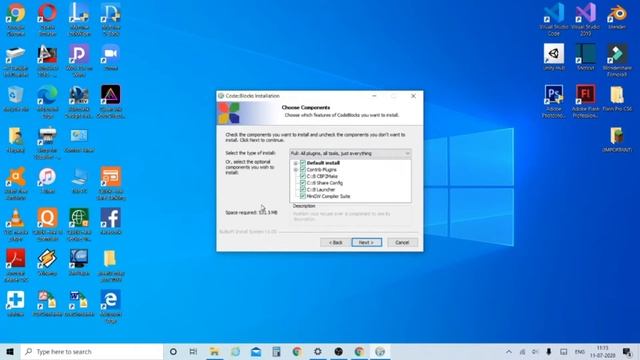The height and width of the screenshot is (360, 640).
Task: Click the Space required text
Action: [x=251, y=213]
